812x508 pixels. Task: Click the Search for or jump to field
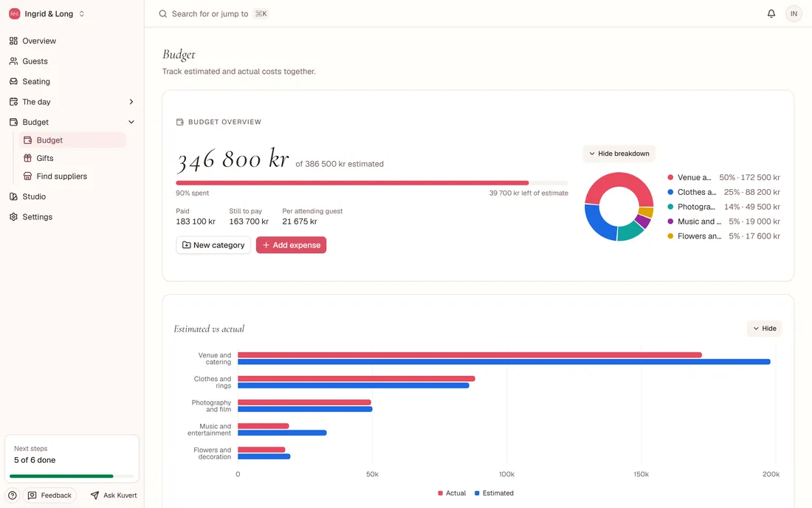point(213,14)
